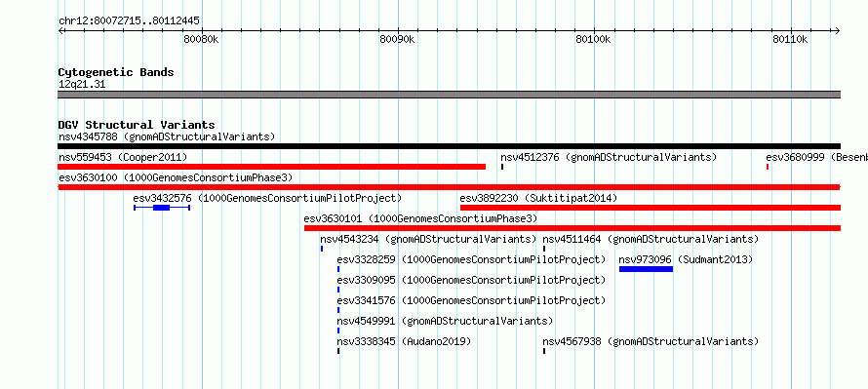
Task: Click the nsv4511464 small black marker
Action: [544, 249]
